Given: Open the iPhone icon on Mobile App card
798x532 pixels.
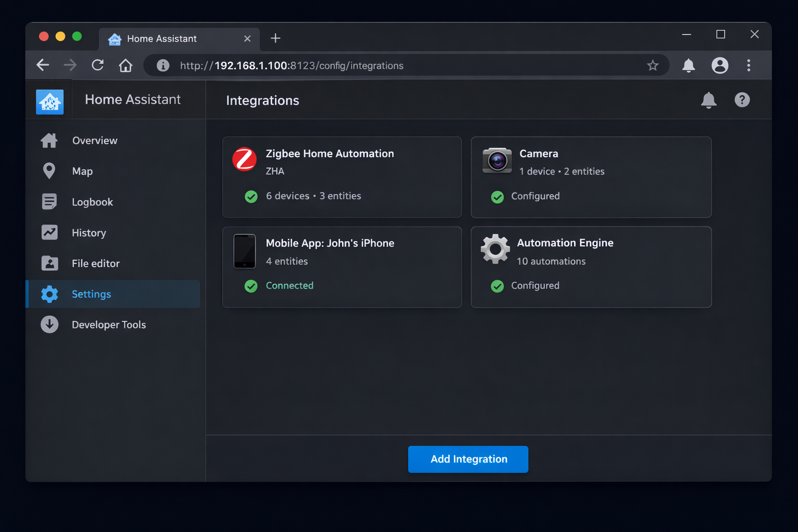Looking at the screenshot, I should tap(244, 251).
